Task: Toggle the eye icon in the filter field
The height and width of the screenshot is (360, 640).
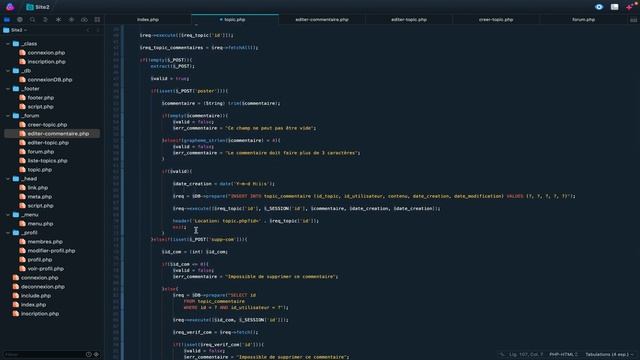Action: click(97, 354)
